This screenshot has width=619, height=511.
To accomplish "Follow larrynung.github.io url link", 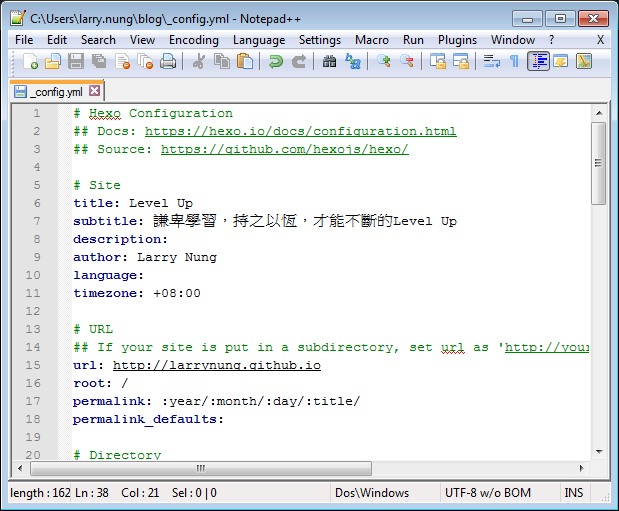I will click(217, 365).
